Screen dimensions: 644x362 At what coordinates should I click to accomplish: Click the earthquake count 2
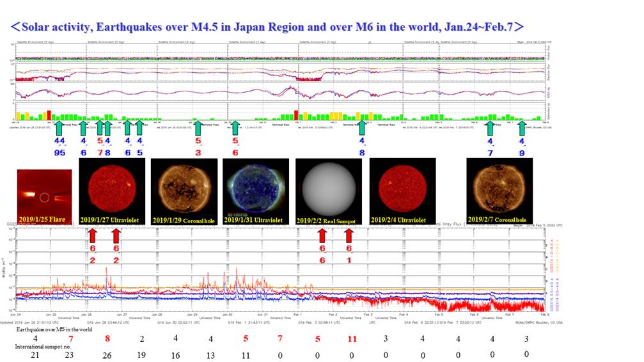[x=142, y=339]
